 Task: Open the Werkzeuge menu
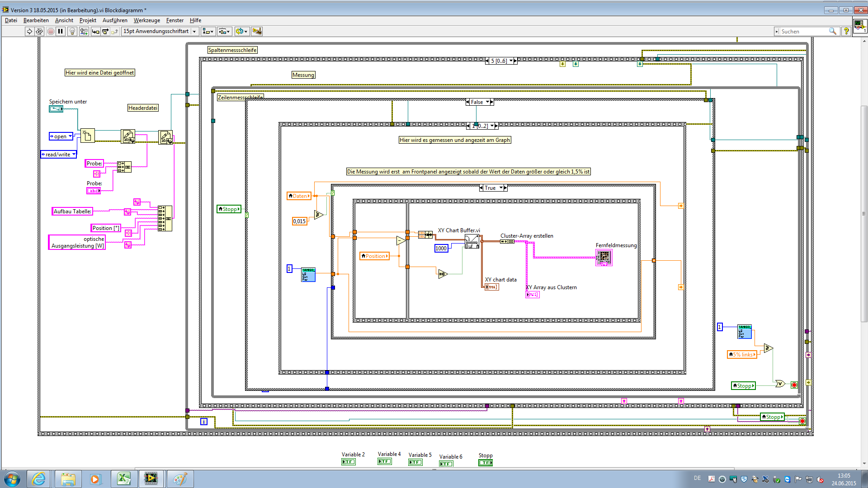point(146,20)
